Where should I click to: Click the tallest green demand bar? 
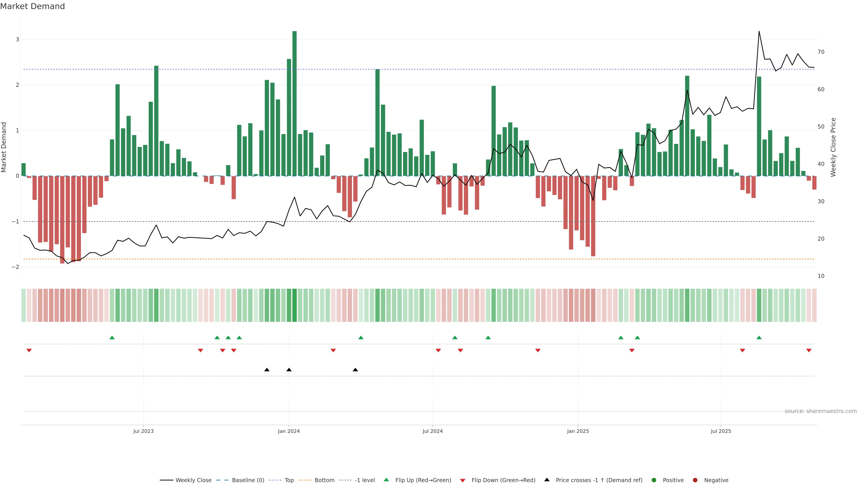tap(294, 101)
